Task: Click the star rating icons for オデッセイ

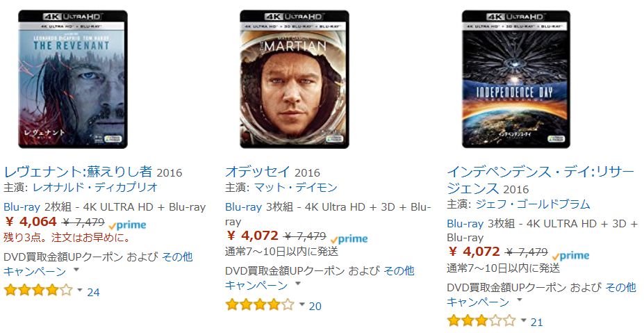Action: click(x=260, y=304)
